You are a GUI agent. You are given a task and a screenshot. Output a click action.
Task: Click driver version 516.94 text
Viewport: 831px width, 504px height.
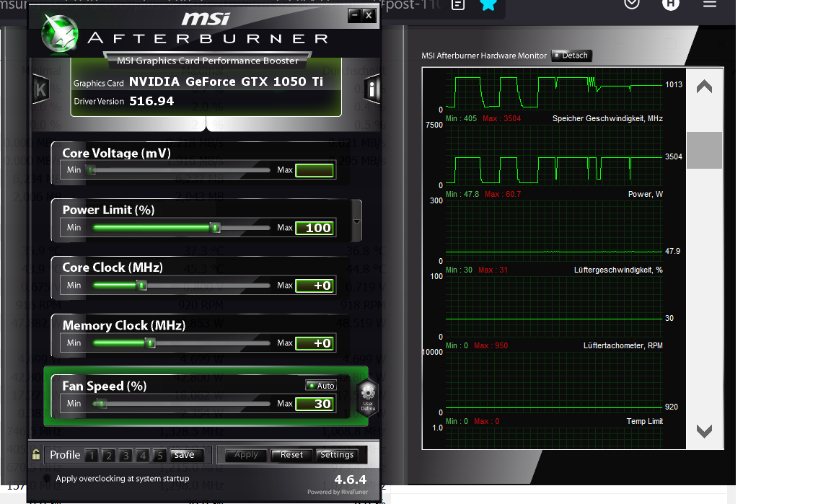pos(151,101)
